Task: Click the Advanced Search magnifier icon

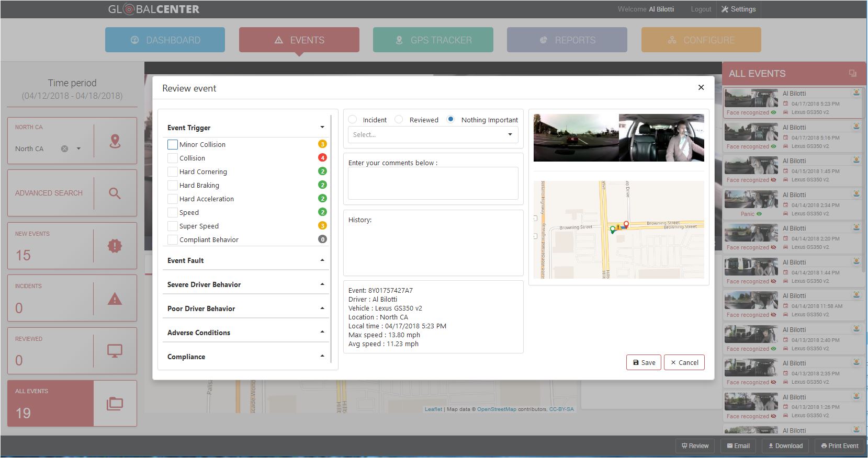Action: click(x=115, y=193)
